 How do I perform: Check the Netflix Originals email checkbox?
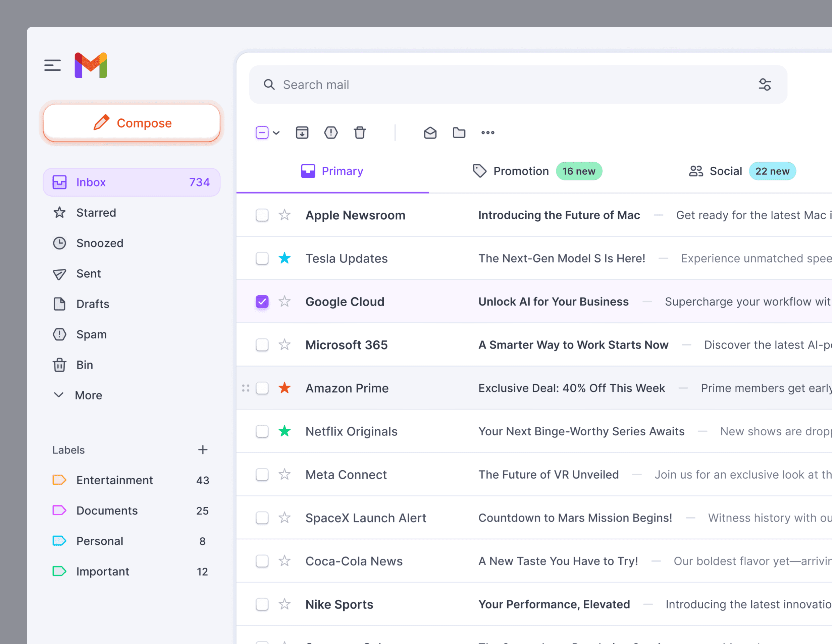click(x=262, y=431)
